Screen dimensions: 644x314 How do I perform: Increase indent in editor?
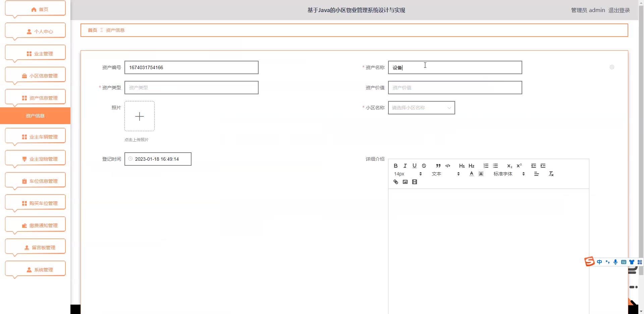[543, 166]
